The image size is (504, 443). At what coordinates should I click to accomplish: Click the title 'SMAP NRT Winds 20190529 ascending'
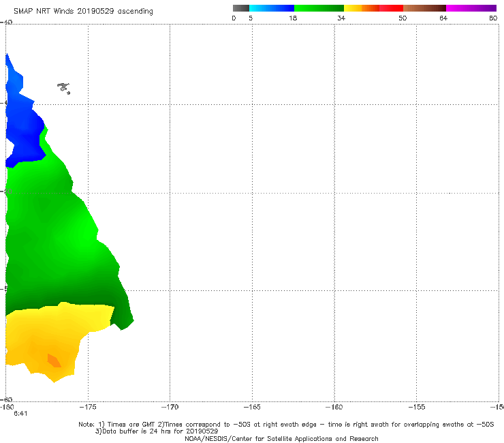coord(83,12)
